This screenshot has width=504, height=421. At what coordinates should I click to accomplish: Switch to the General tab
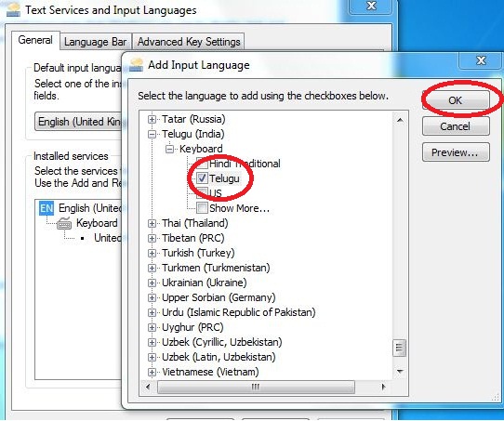(35, 40)
